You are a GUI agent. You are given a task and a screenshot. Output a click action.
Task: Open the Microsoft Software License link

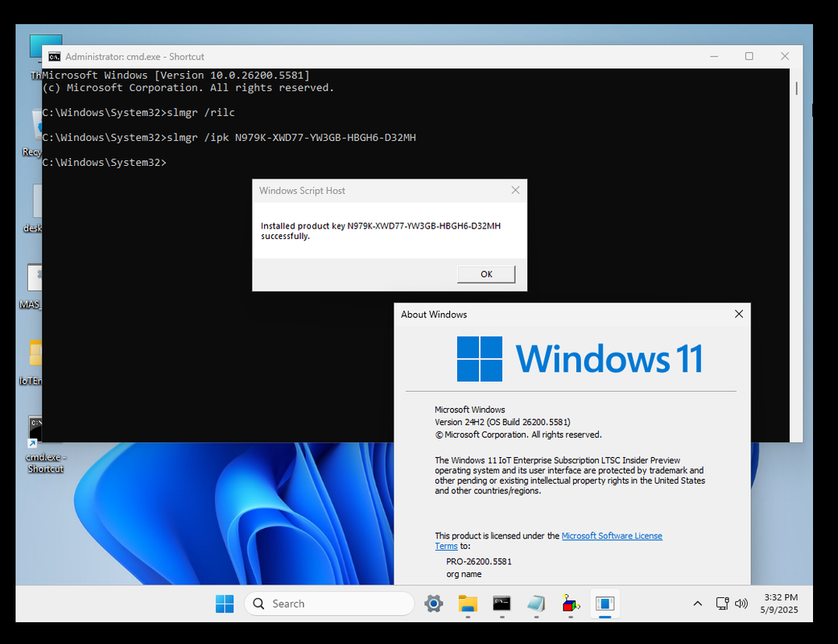pos(612,535)
